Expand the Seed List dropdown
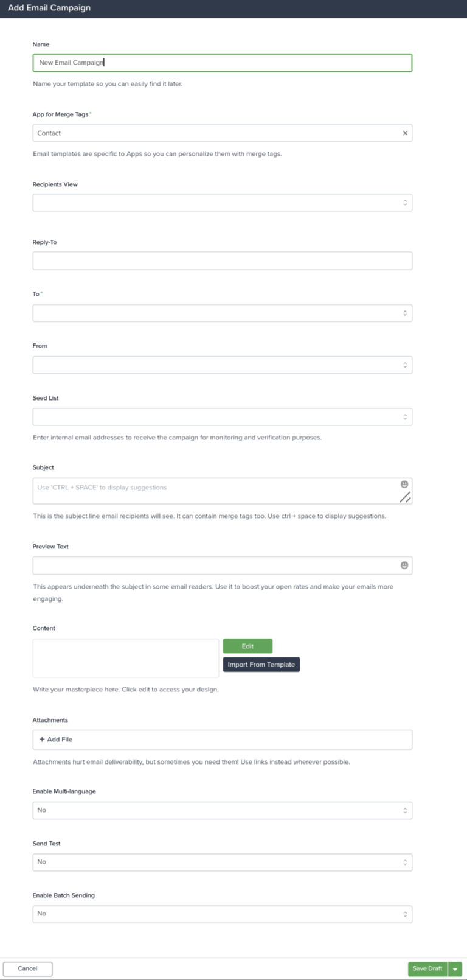Screen dimensions: 467x980 [x=223, y=417]
